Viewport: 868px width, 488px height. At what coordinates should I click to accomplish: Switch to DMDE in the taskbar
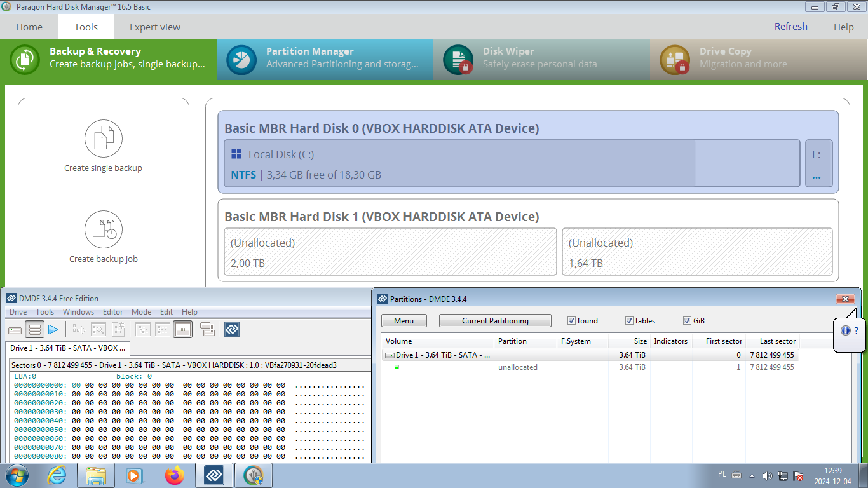click(214, 475)
